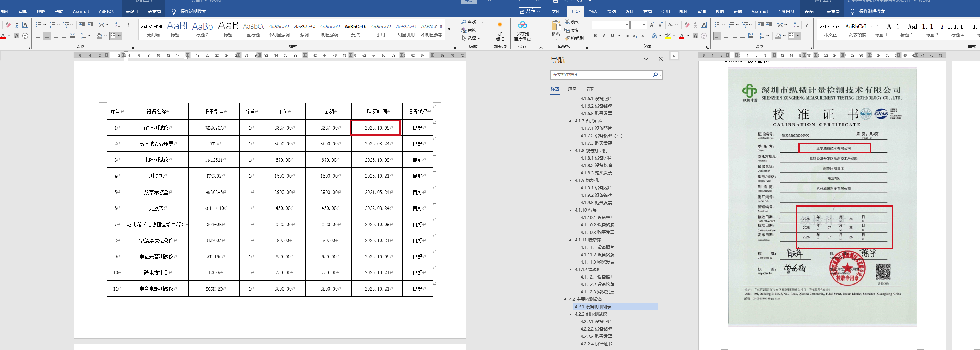Click the Replace (替换) icon
This screenshot has height=350, width=980.
(464, 30)
